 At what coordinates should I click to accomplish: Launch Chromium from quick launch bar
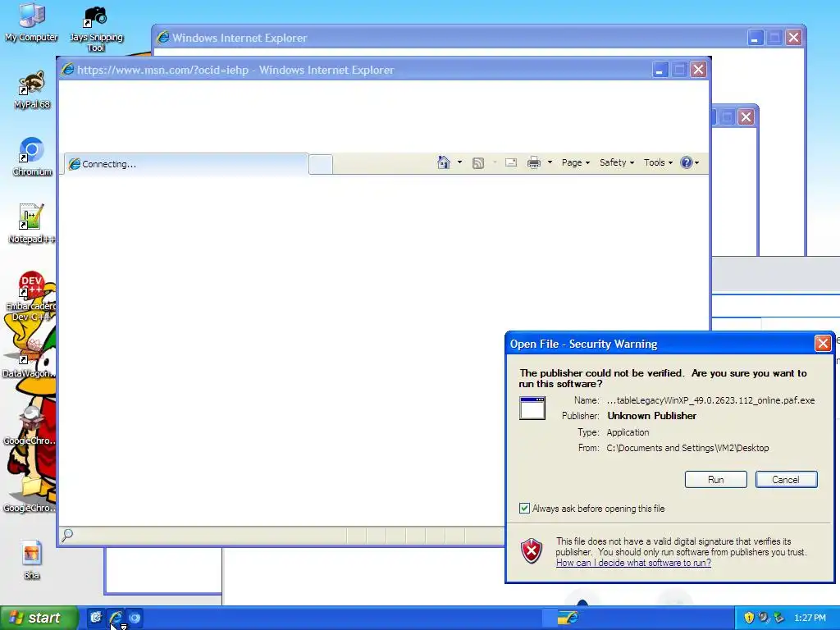click(135, 618)
